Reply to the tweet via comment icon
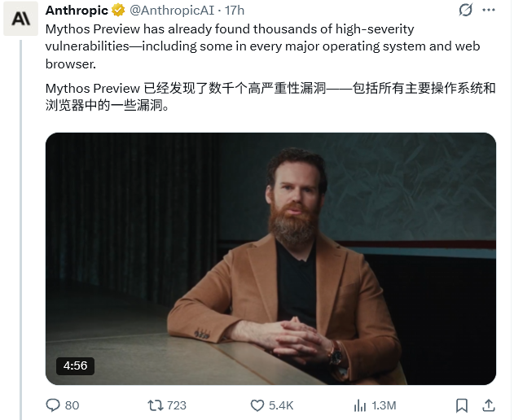 tap(53, 405)
